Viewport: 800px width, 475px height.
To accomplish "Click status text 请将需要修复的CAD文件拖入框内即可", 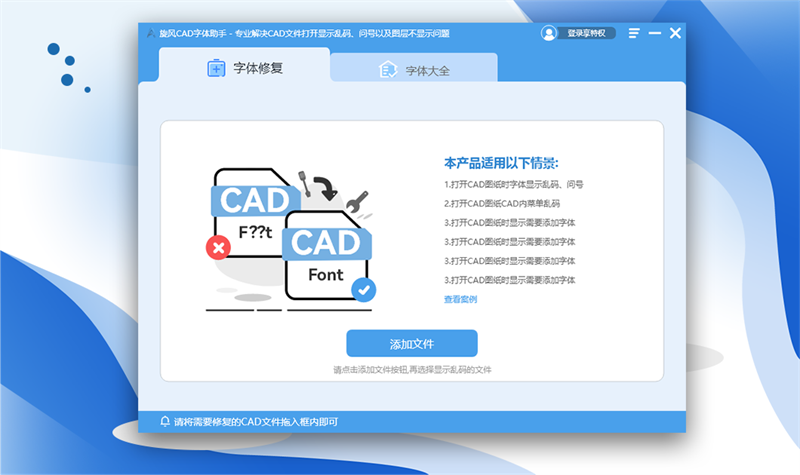I will 256,422.
